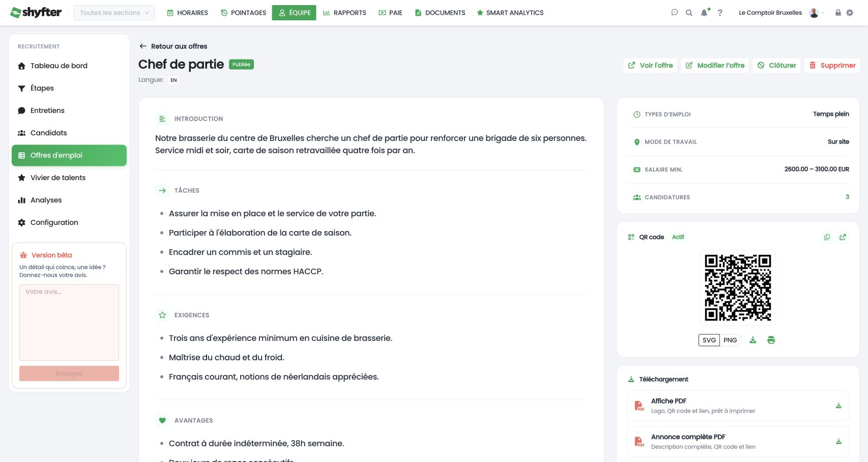Open Candidats in sidebar
The width and height of the screenshot is (868, 462).
click(x=69, y=133)
